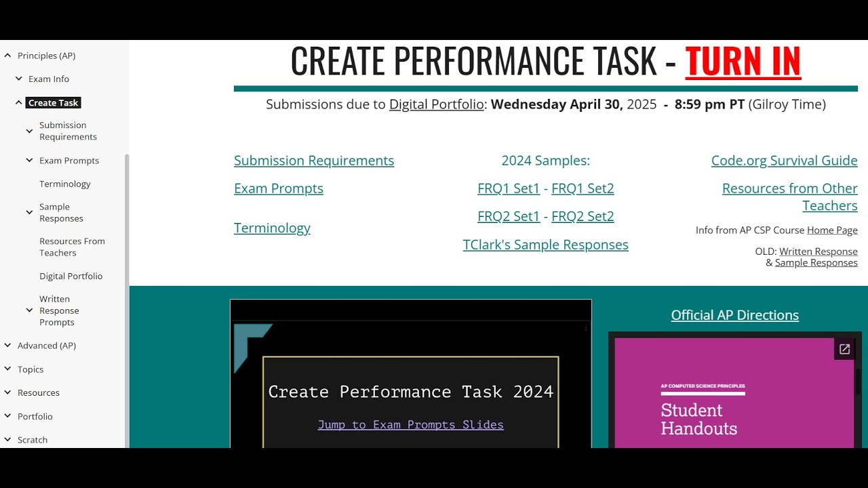Expand the Exam Info chevron
The height and width of the screenshot is (488, 868).
coord(19,79)
